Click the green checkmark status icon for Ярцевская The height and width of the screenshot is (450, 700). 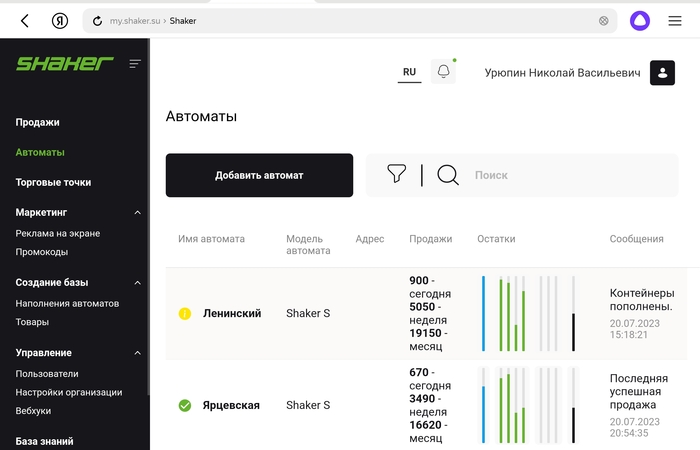coord(184,405)
